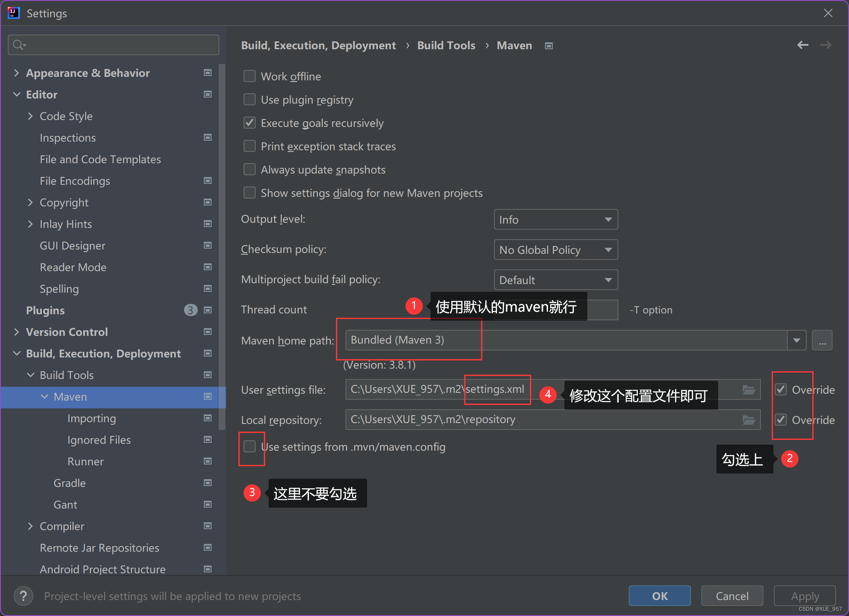The image size is (849, 616).
Task: Expand Appearance & Behavior tree node
Action: coord(16,73)
